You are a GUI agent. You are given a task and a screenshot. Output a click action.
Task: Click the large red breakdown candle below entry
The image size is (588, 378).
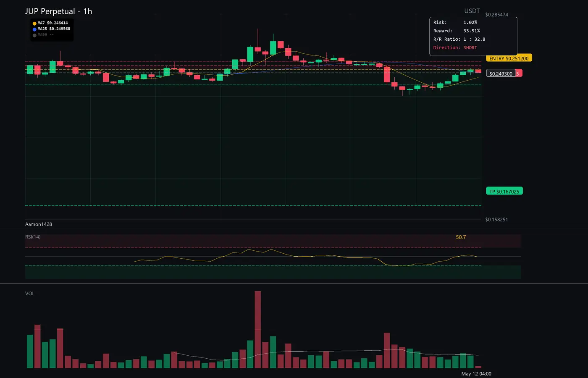coord(387,74)
